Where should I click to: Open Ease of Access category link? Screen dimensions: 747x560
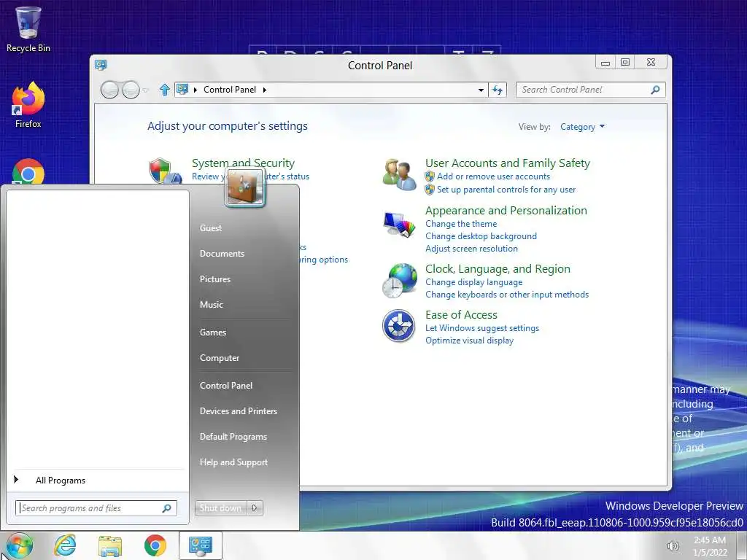tap(461, 315)
